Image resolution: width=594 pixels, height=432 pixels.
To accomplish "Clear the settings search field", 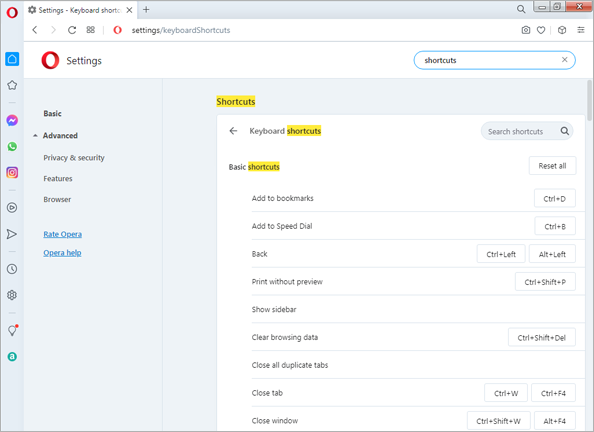I will click(564, 59).
